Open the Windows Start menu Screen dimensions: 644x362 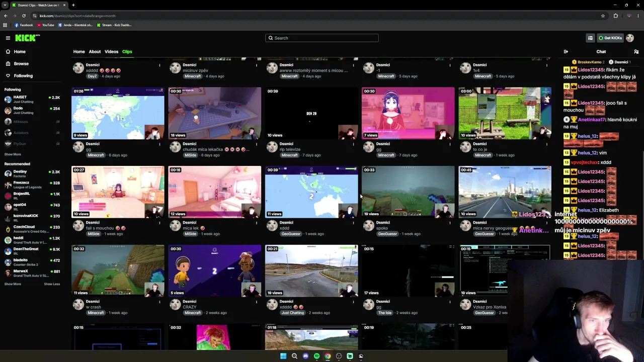[x=283, y=356]
